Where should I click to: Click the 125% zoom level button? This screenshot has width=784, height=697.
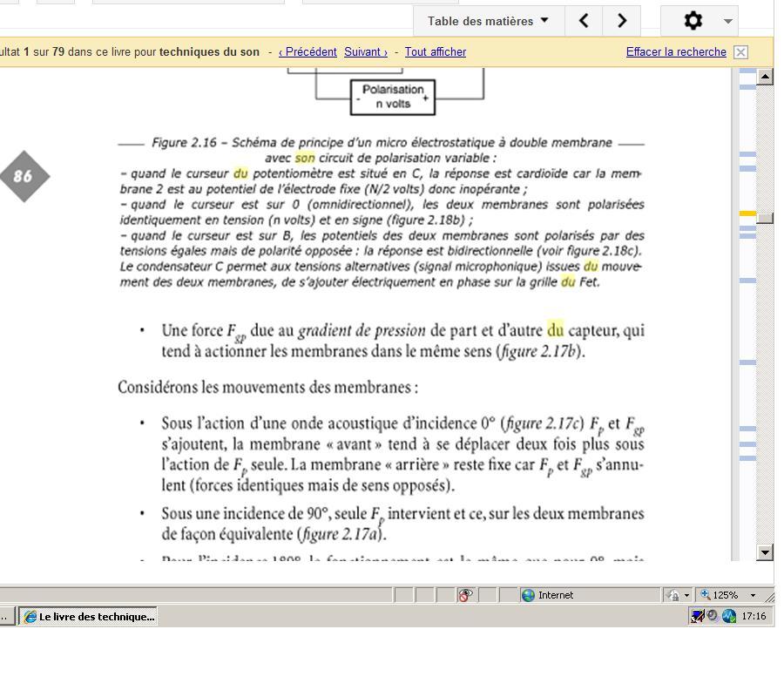tap(720, 595)
